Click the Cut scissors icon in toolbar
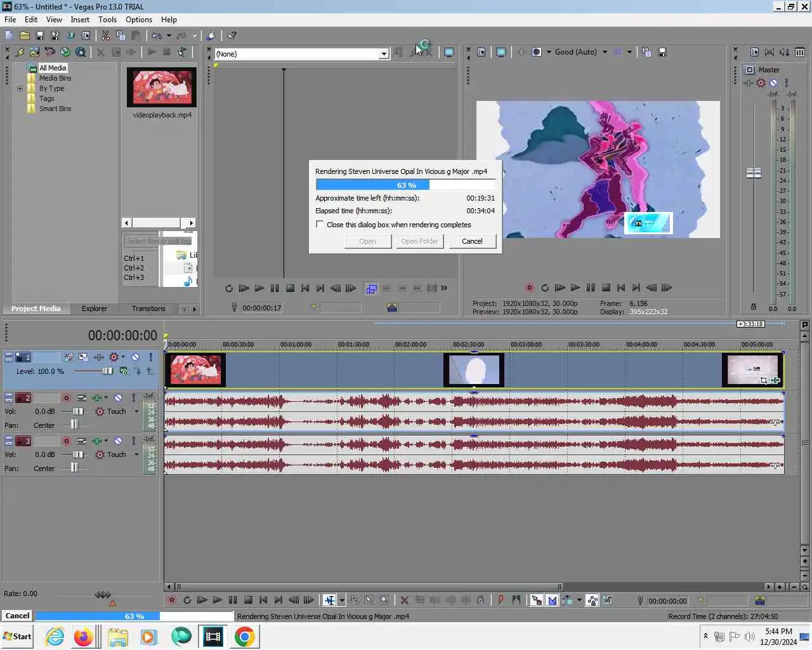Viewport: 812px width, 650px height. [105, 36]
